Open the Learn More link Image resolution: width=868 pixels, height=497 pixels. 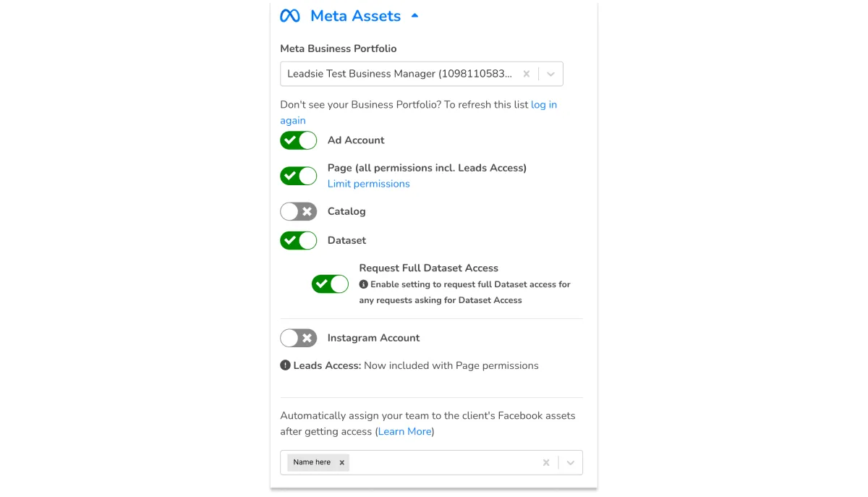pos(405,431)
